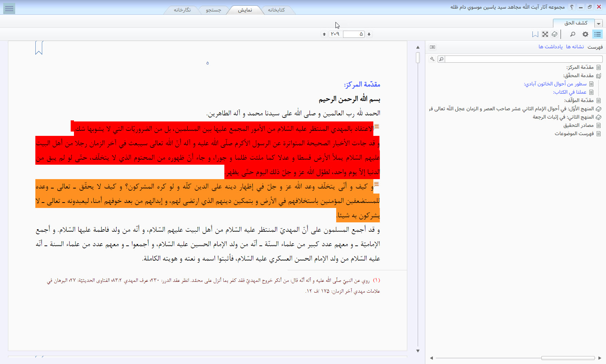
Task: Click footnote marker (١) text
Action: (x=376, y=280)
